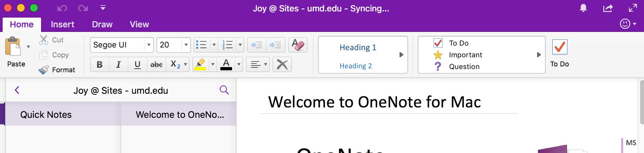Open the Draw tab
The width and height of the screenshot is (644, 153).
pyautogui.click(x=102, y=24)
